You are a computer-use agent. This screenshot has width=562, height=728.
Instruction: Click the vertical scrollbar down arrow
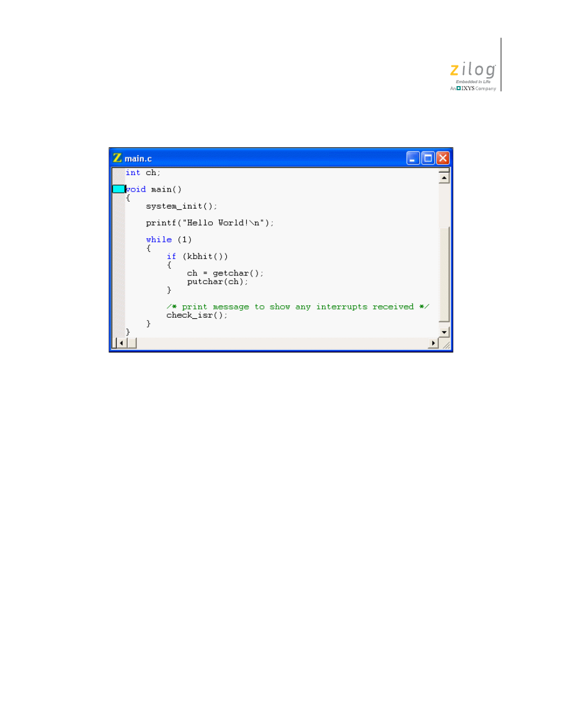pyautogui.click(x=444, y=332)
